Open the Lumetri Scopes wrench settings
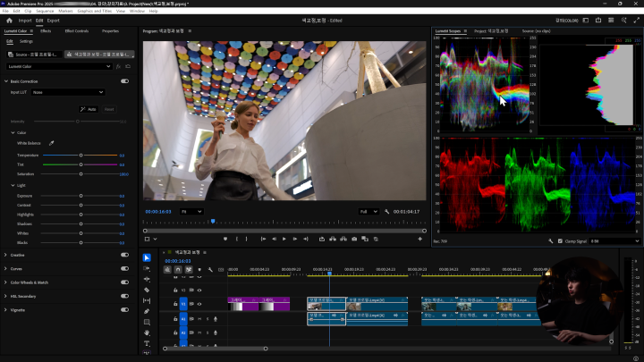Image resolution: width=644 pixels, height=362 pixels. [551, 240]
